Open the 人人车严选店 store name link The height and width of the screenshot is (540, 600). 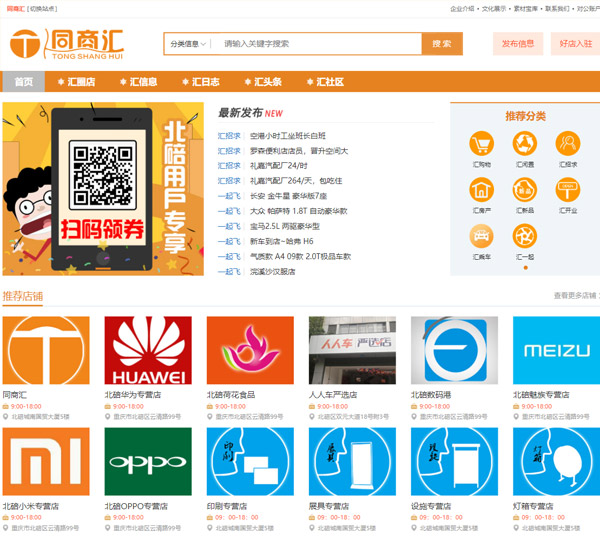click(333, 395)
